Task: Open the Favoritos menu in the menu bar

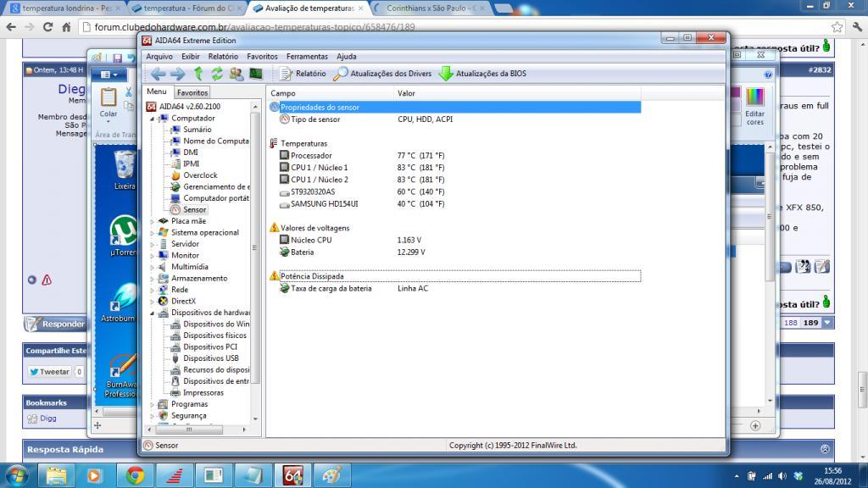Action: tap(263, 57)
